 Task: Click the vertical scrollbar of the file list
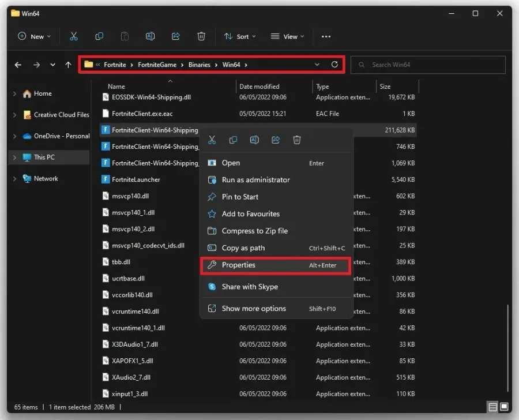[507, 348]
